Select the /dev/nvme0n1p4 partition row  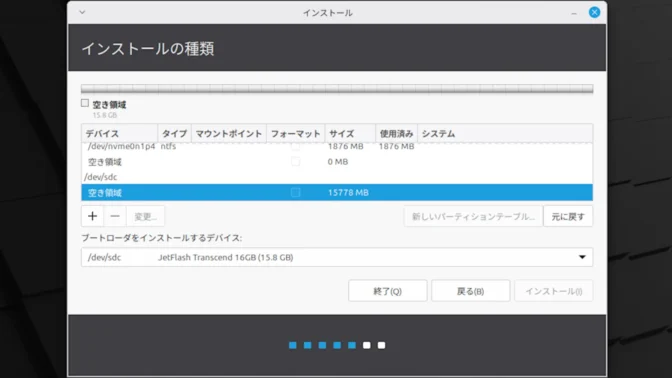[x=337, y=147]
